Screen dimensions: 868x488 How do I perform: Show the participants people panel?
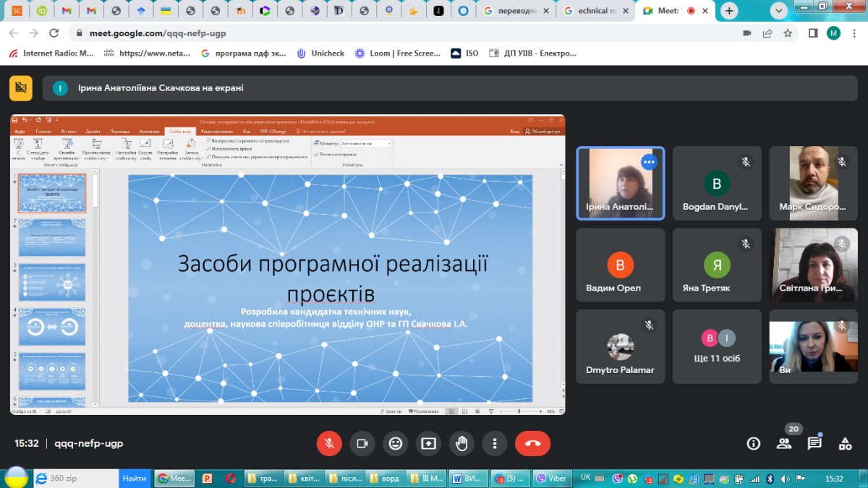784,443
